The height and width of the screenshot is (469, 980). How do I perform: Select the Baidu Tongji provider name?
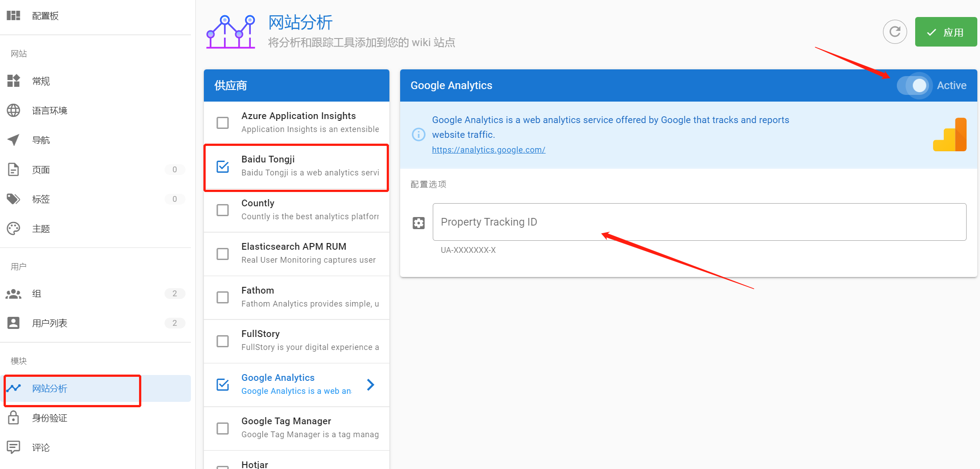(268, 159)
